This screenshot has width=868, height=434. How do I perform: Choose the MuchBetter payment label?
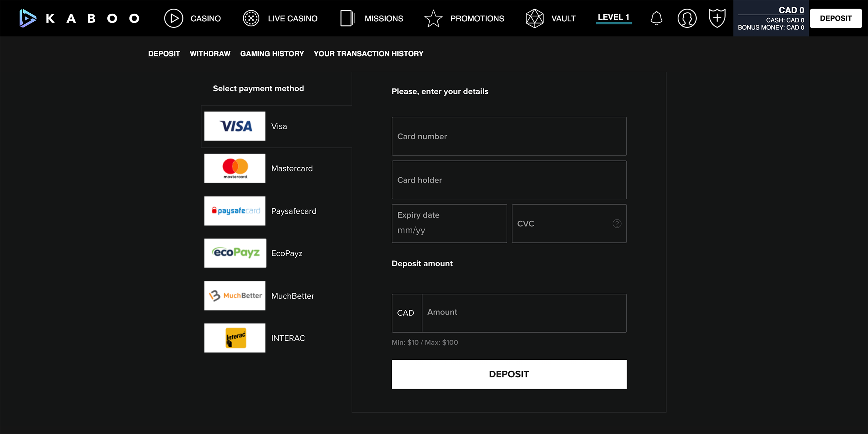(293, 296)
